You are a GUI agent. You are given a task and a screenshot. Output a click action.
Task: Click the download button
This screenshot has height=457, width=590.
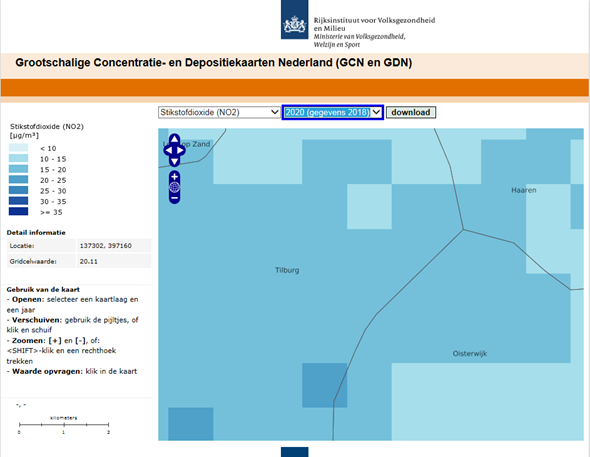[411, 112]
